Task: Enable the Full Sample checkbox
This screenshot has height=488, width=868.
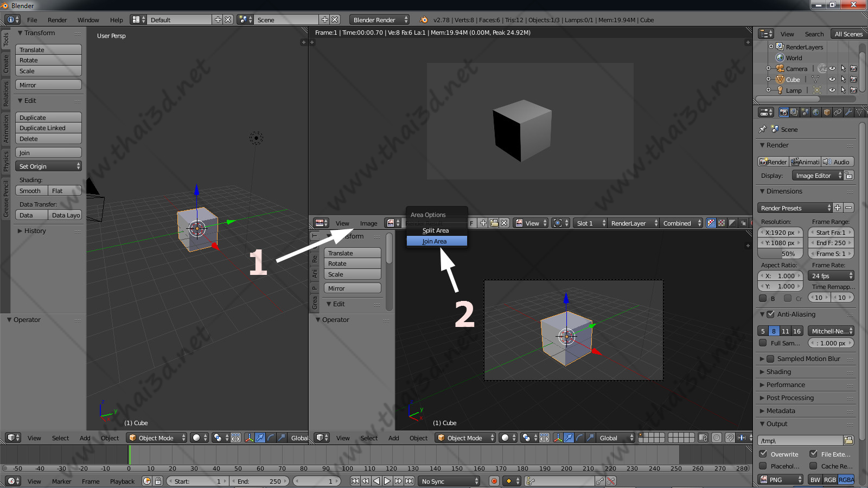Action: click(763, 343)
